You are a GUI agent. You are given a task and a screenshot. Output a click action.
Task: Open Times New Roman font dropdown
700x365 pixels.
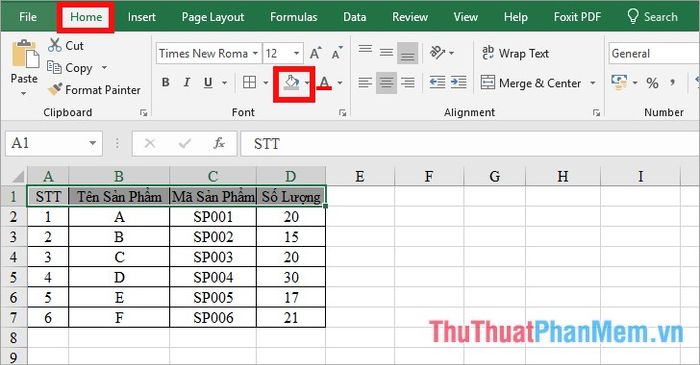255,54
